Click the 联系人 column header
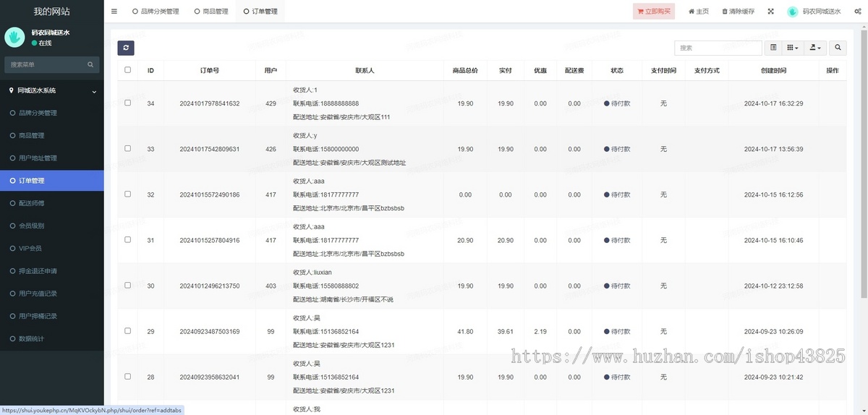 pos(365,70)
